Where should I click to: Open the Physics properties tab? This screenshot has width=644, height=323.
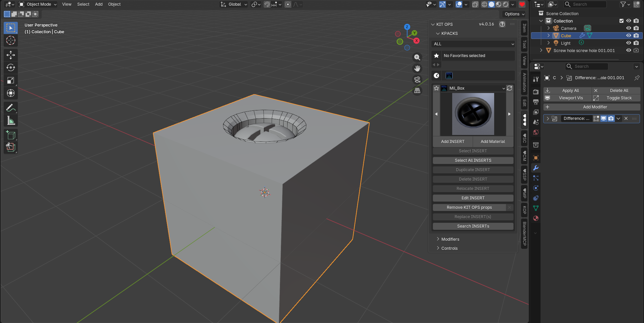(536, 188)
